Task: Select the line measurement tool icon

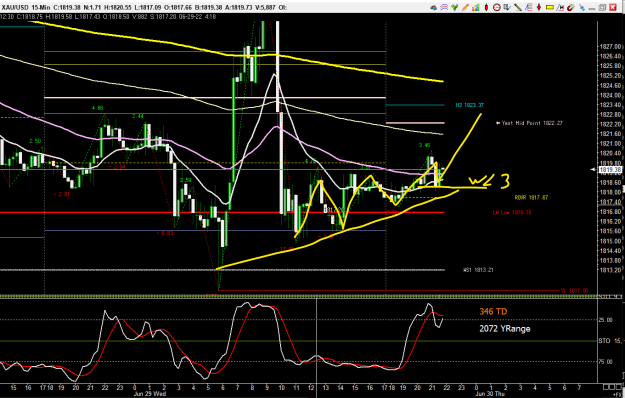Action: (560, 7)
